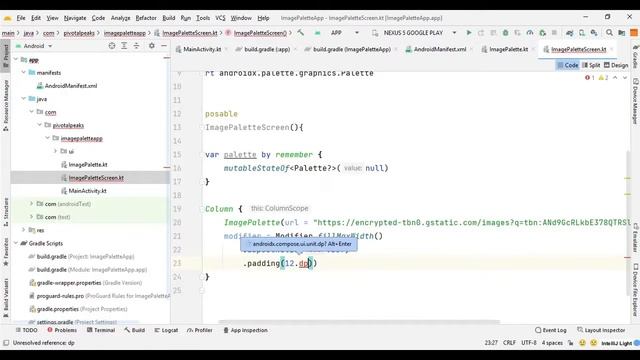Screen dimensions: 640x360
Task: Open the Build Variants side panel
Action: (x=6, y=298)
